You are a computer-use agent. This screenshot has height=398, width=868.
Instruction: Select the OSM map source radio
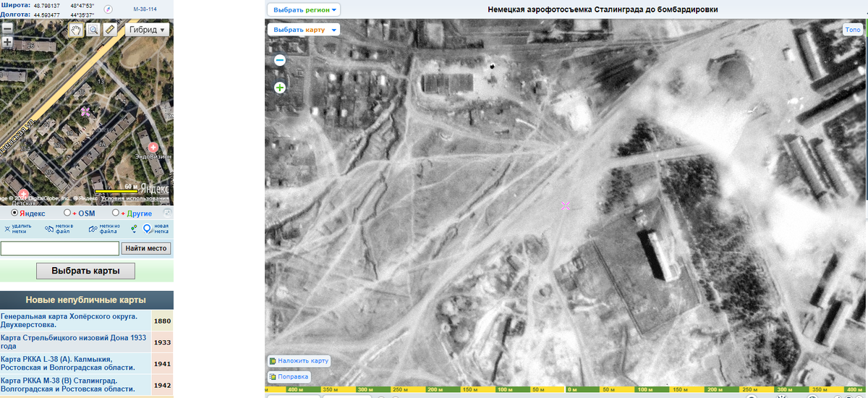point(67,213)
